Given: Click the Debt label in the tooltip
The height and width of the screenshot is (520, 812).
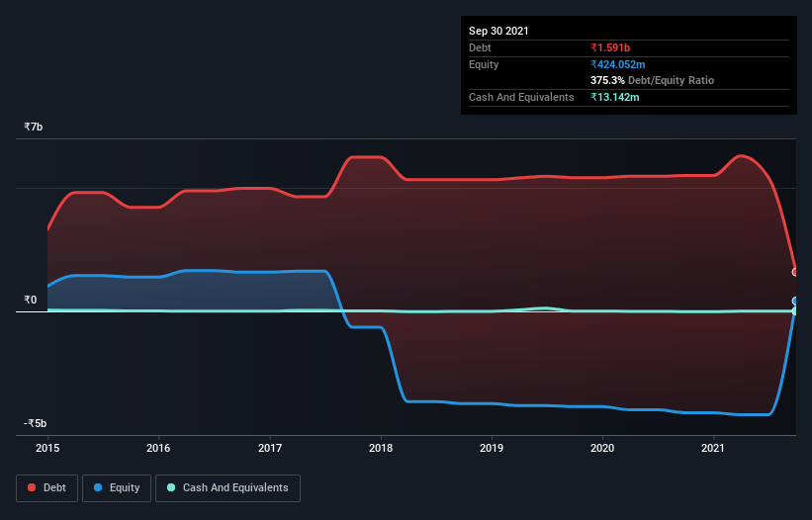Looking at the screenshot, I should [x=480, y=47].
